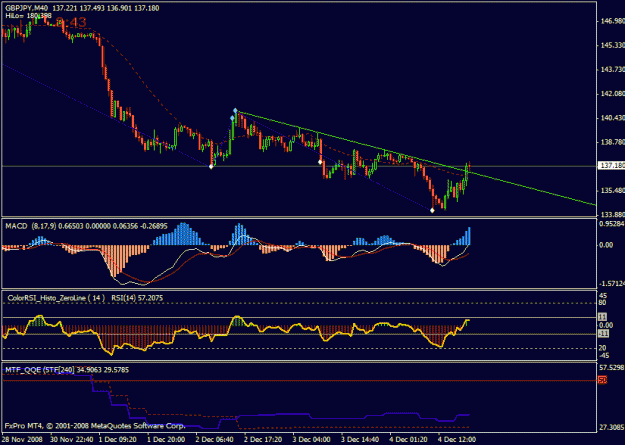
Task: Click the 80 level on RSI scale
Action: 602,303
